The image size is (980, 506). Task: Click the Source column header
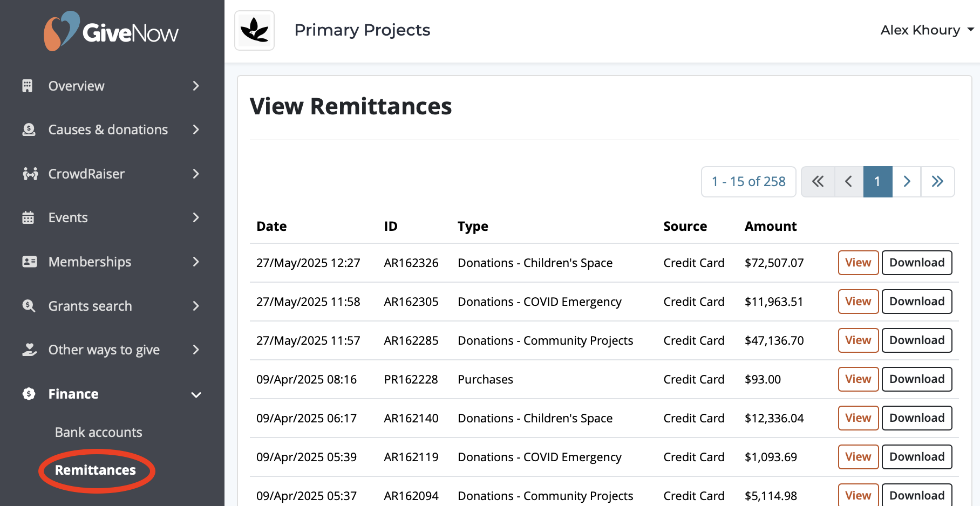point(685,227)
